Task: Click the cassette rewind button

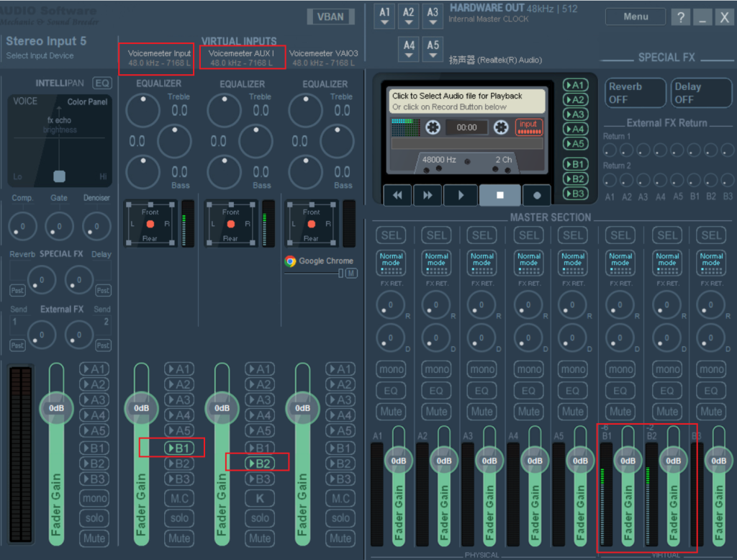Action: click(397, 195)
